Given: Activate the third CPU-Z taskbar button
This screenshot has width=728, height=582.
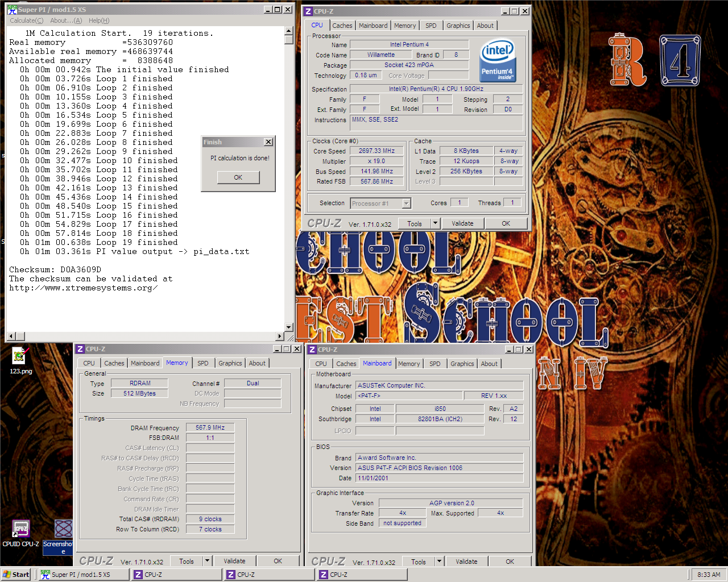Looking at the screenshot, I should 362,575.
